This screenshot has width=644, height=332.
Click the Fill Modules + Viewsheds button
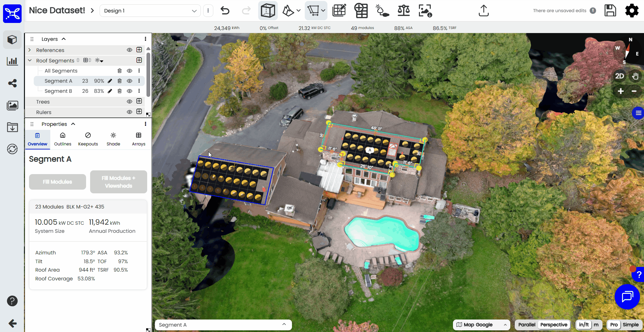pyautogui.click(x=118, y=182)
